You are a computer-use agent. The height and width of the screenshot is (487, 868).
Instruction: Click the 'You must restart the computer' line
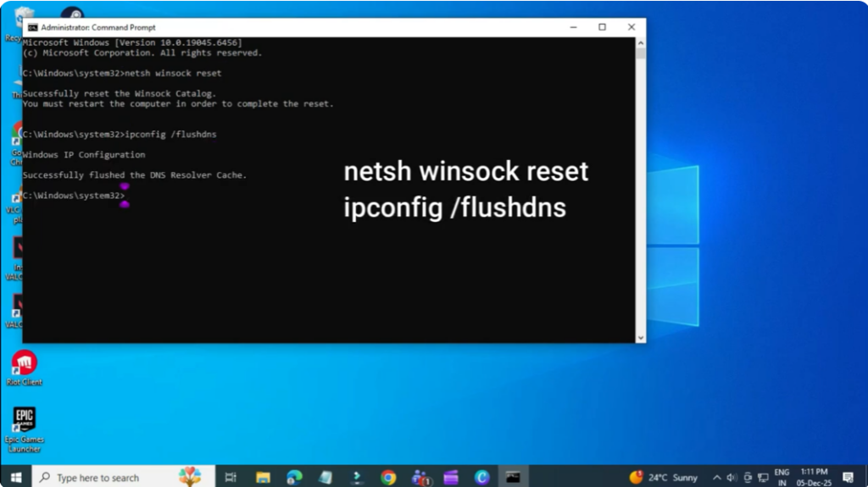pyautogui.click(x=178, y=104)
